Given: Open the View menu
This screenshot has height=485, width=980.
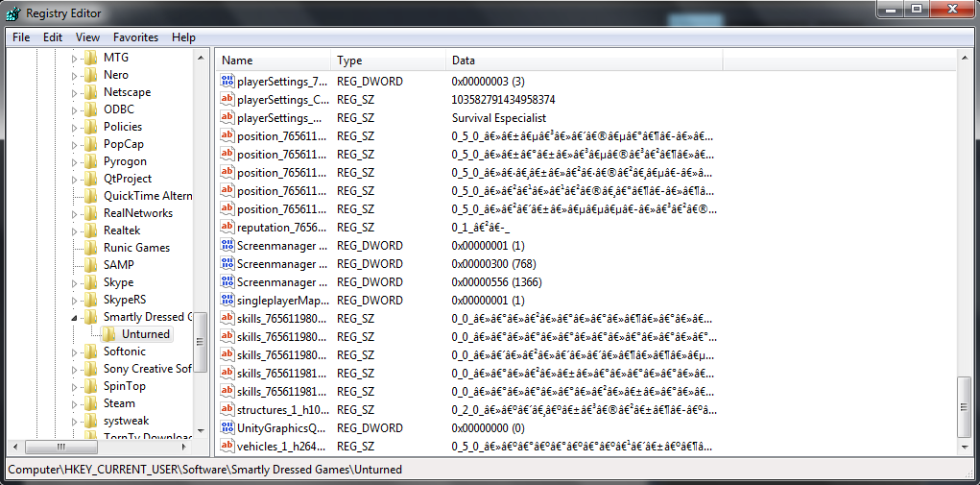Looking at the screenshot, I should (87, 37).
